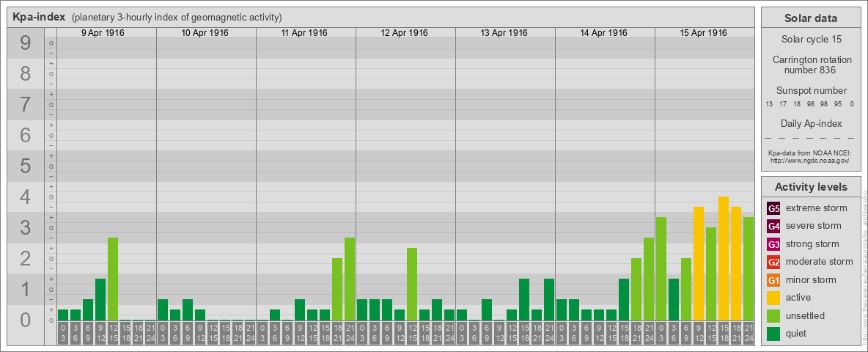Viewport: 868px width, 352px height.
Task: Click the 14 Apr 1916 date header
Action: click(x=605, y=33)
